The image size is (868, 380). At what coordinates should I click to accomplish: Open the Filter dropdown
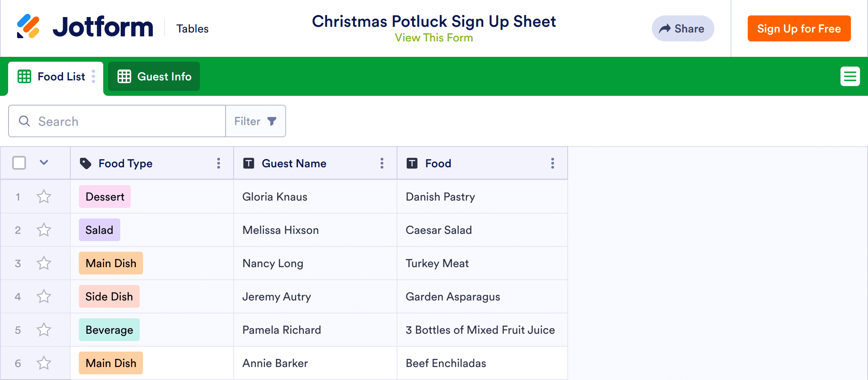coord(256,121)
